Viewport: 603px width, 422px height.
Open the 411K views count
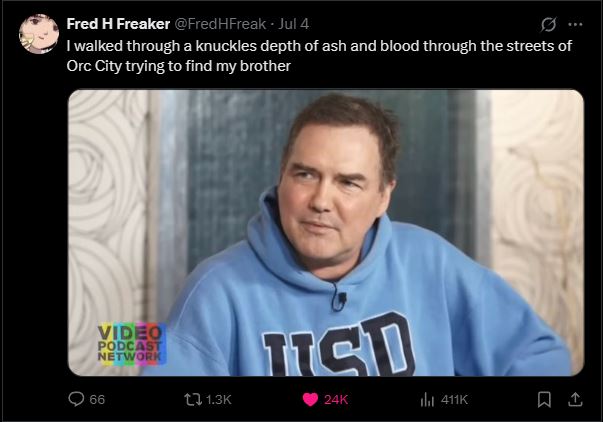point(454,400)
